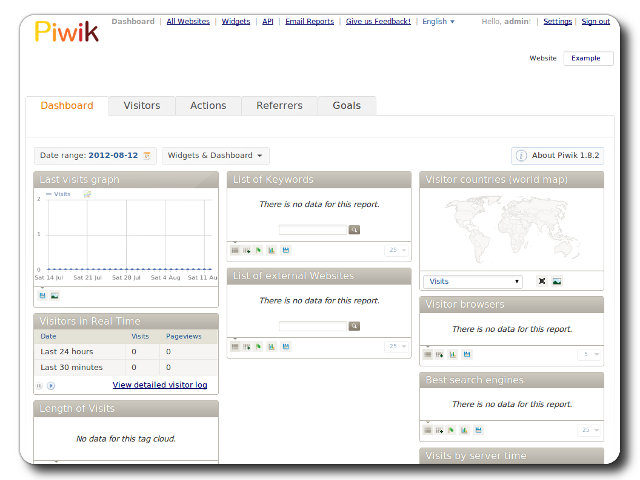
Task: Click export image icon under Last visits graph
Action: (55, 295)
